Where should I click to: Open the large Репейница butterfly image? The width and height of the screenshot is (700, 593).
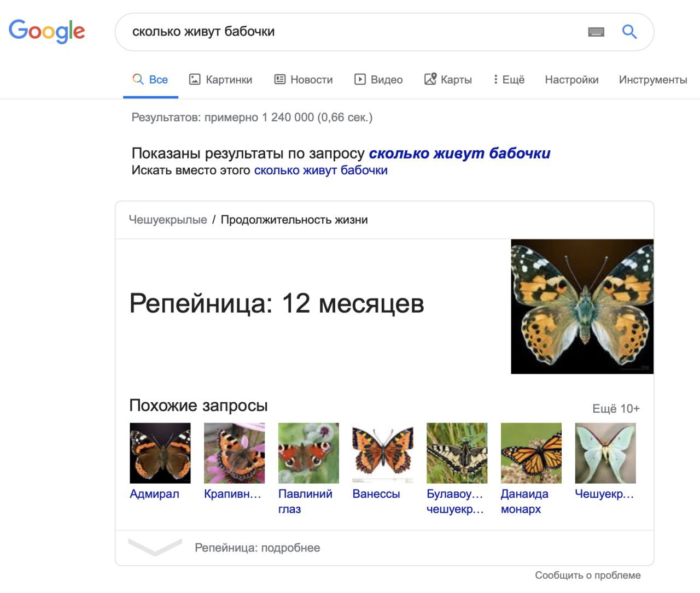tap(582, 307)
